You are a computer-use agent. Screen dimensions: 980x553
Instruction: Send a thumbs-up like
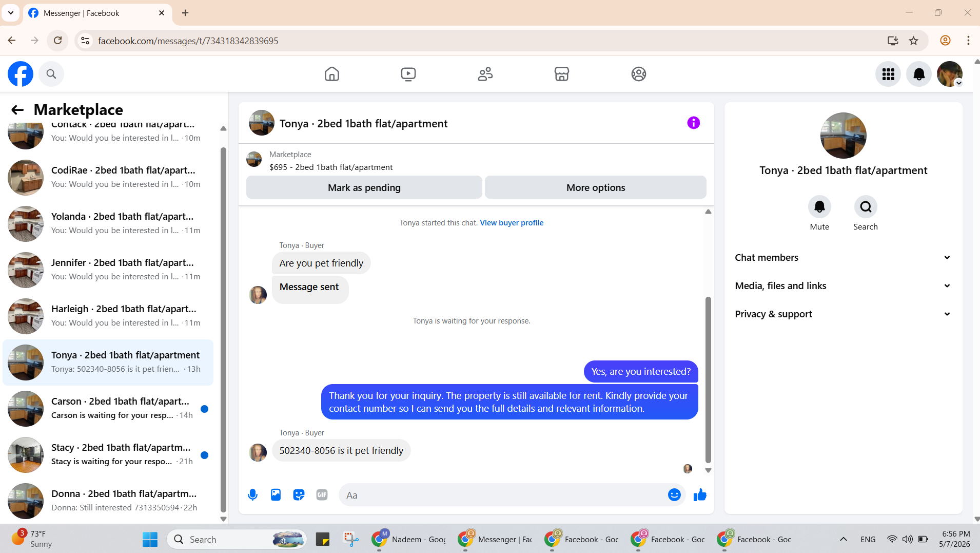click(700, 495)
